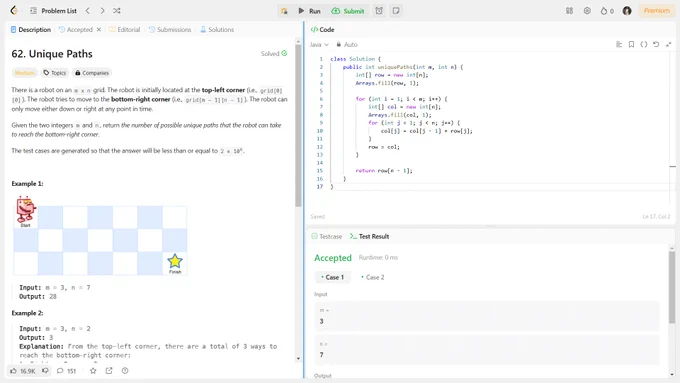Open the help question mark icon
This screenshot has height=383, width=680.
coord(125,371)
